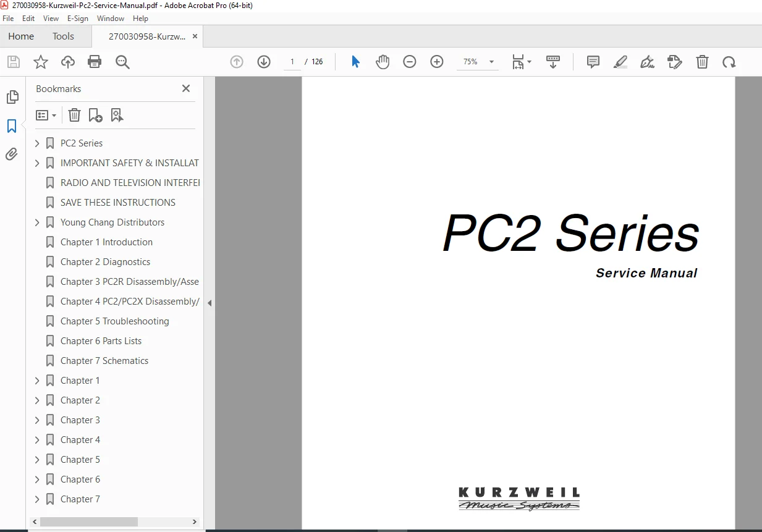The width and height of the screenshot is (762, 532).
Task: Go to previous page arrow
Action: tap(237, 62)
